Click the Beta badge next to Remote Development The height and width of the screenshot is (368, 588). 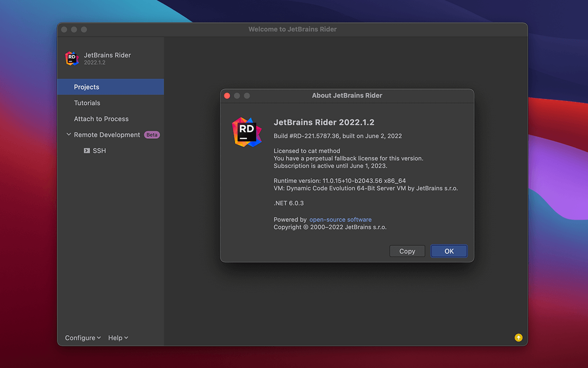[152, 135]
